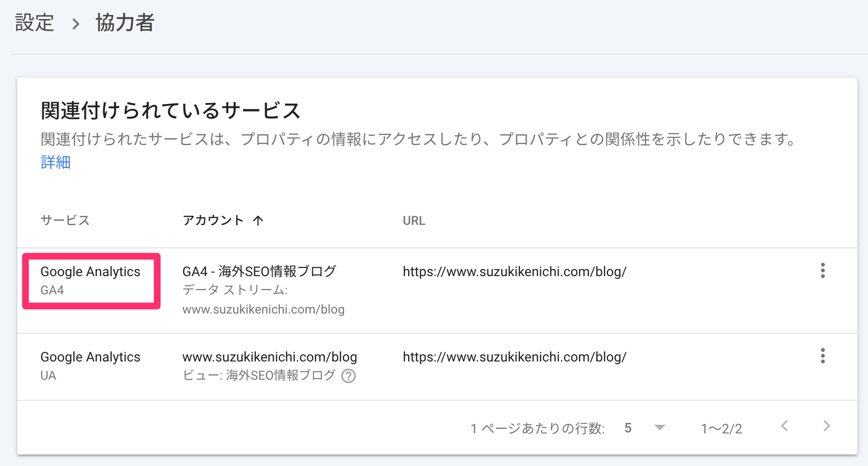Viewport: 868px width, 466px height.
Task: Sort by the アカウント column header
Action: pos(213,220)
